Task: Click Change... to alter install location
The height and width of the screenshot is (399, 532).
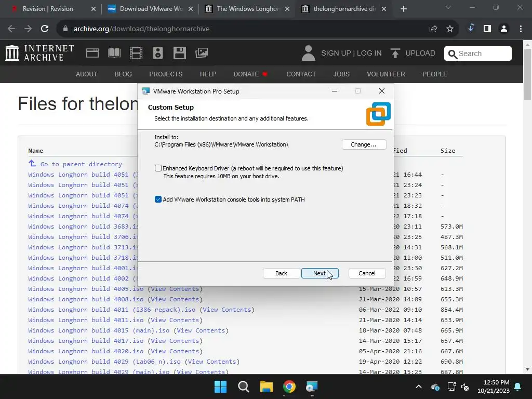Action: 364,144
